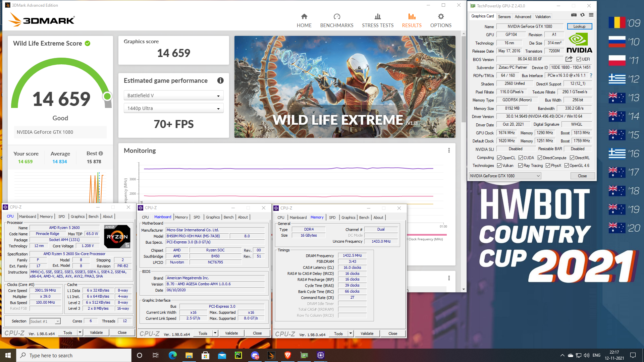This screenshot has width=644, height=362.
Task: Click Tools button in Mainboard CPU-Z window
Action: coord(203,333)
